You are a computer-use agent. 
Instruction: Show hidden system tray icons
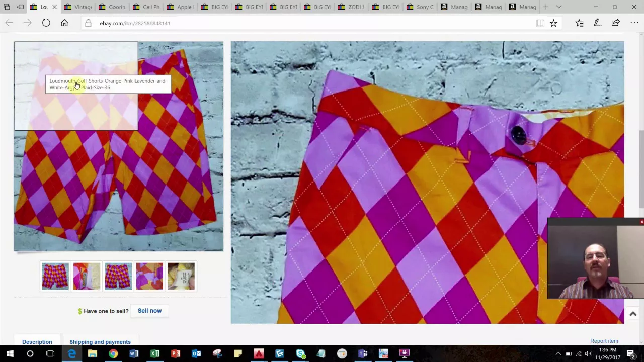[558, 354]
